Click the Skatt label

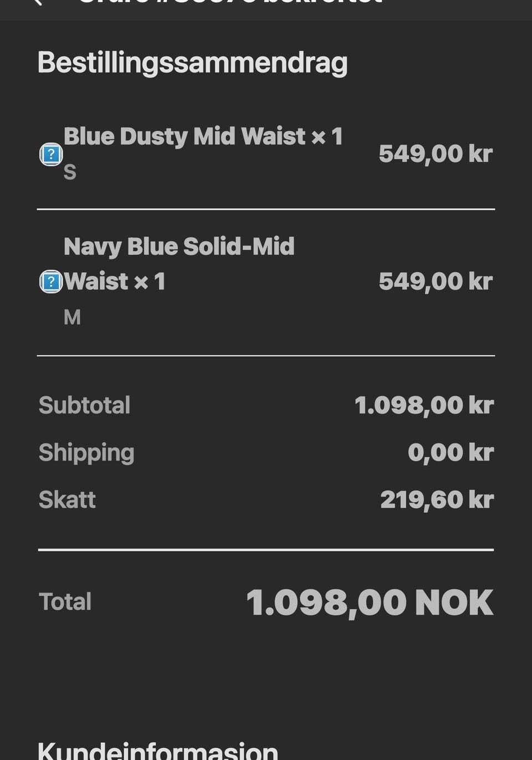point(67,499)
